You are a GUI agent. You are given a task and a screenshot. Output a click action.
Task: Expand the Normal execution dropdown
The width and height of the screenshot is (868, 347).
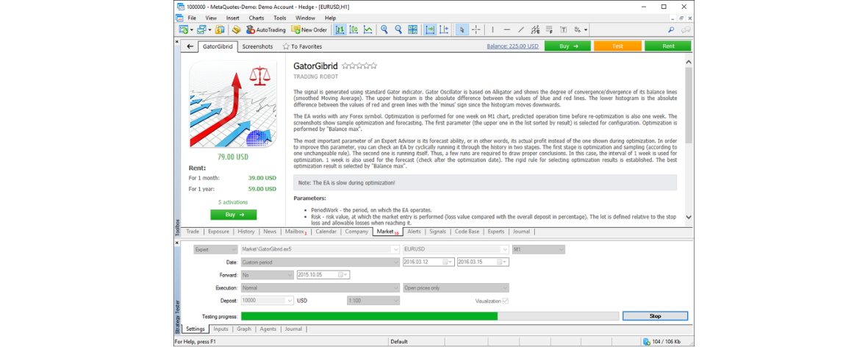[320, 287]
